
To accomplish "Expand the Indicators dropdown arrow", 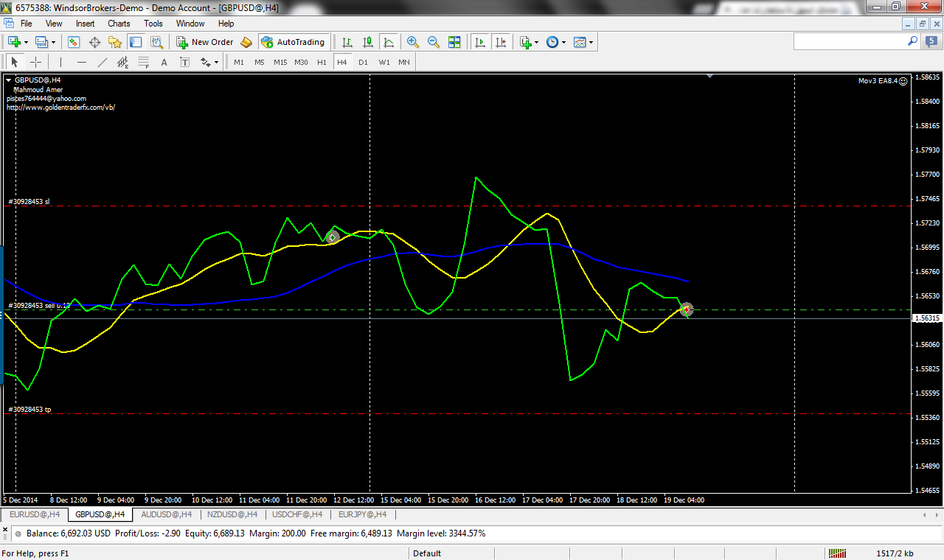I will coord(537,42).
